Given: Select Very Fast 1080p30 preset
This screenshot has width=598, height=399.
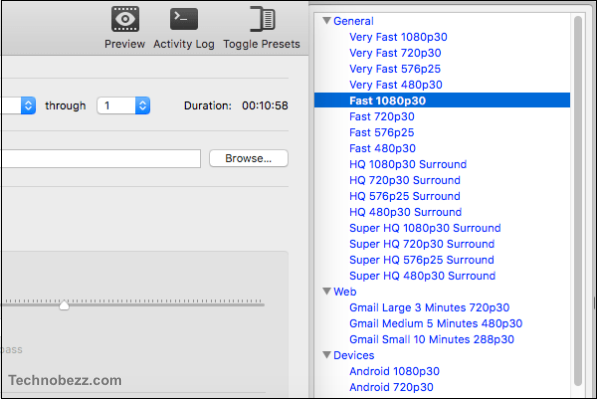Looking at the screenshot, I should click(398, 37).
